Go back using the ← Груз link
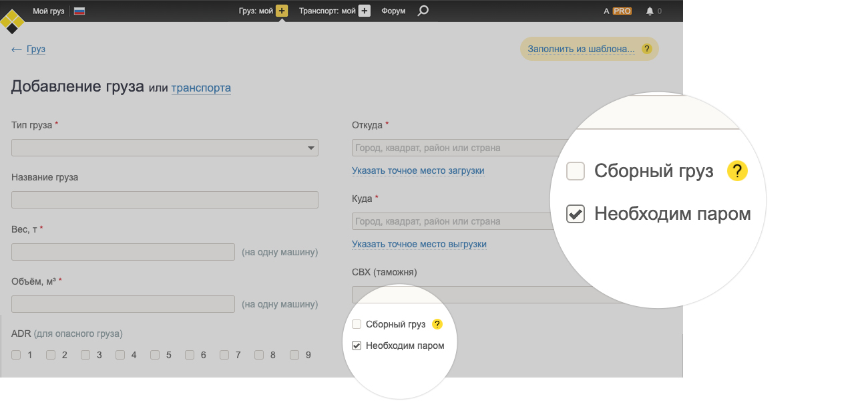 pos(29,49)
